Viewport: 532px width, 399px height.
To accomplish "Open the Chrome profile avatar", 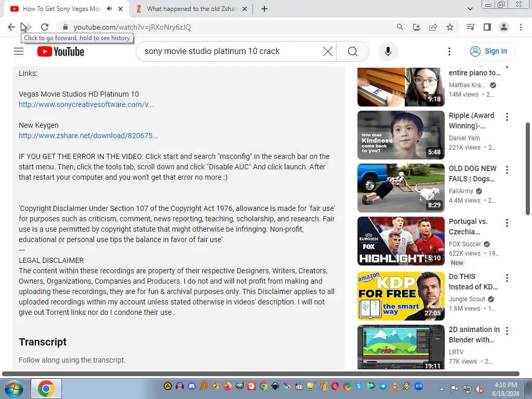I will tap(504, 27).
